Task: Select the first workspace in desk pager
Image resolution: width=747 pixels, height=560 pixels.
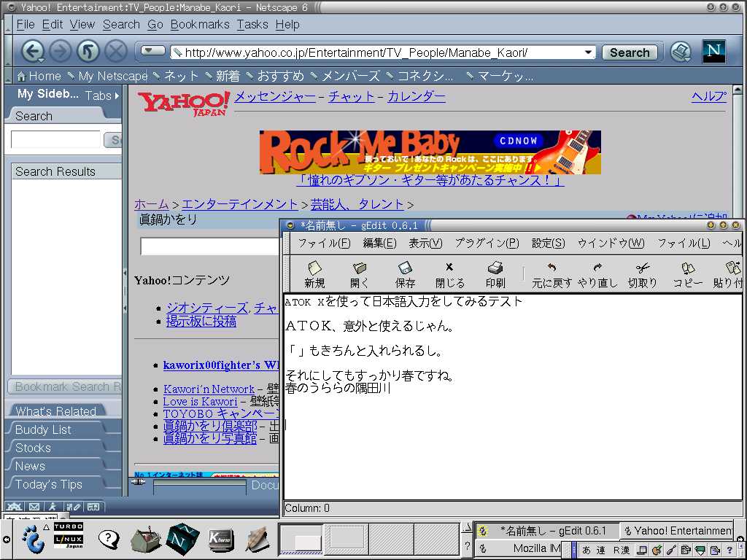Action: [x=301, y=539]
